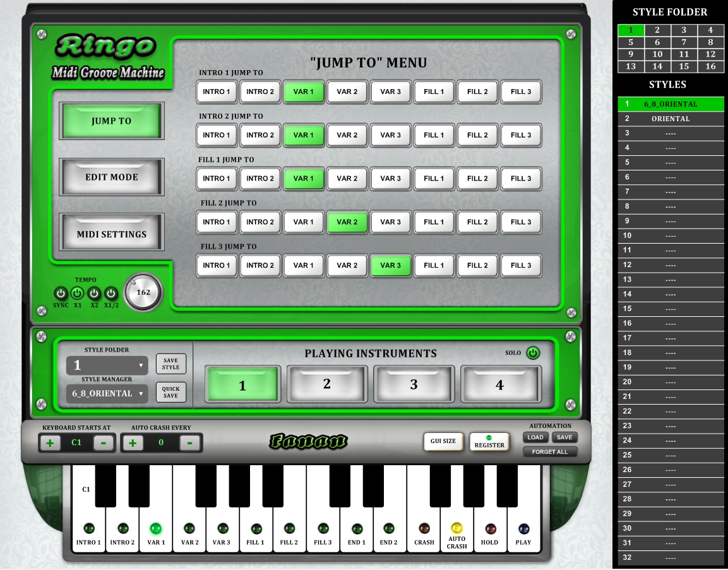The height and width of the screenshot is (570, 728).
Task: Trigger the CRASH indicator light
Action: tap(424, 529)
